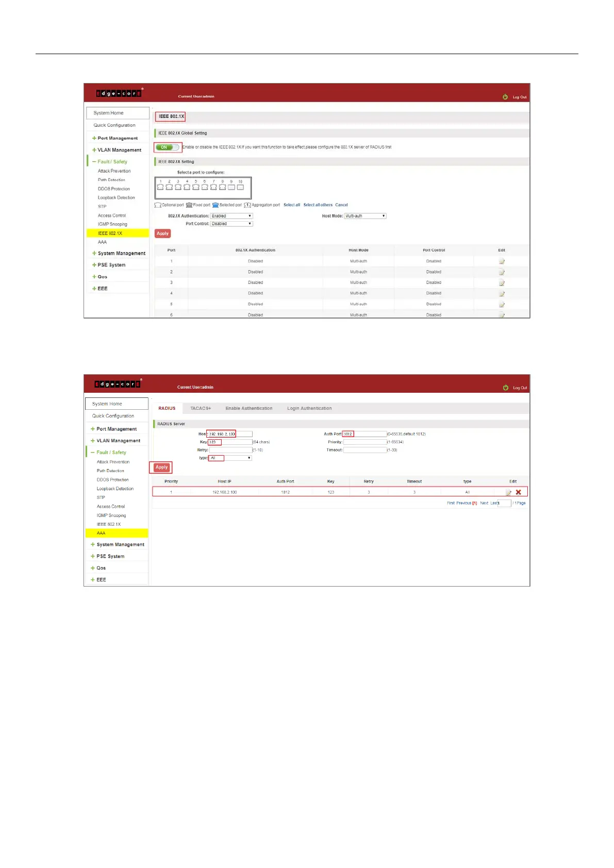Click the Select all others link

pyautogui.click(x=318, y=205)
